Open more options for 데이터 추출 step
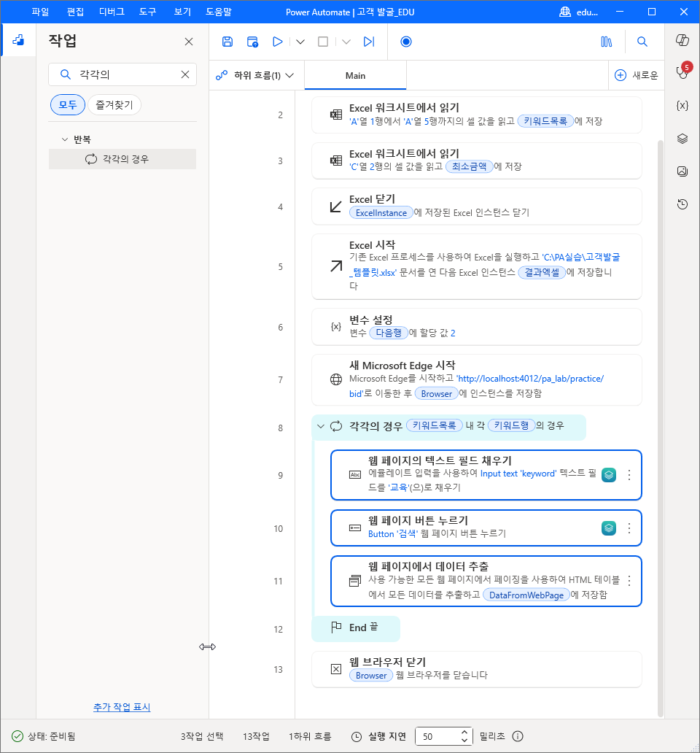This screenshot has width=700, height=753. (629, 581)
